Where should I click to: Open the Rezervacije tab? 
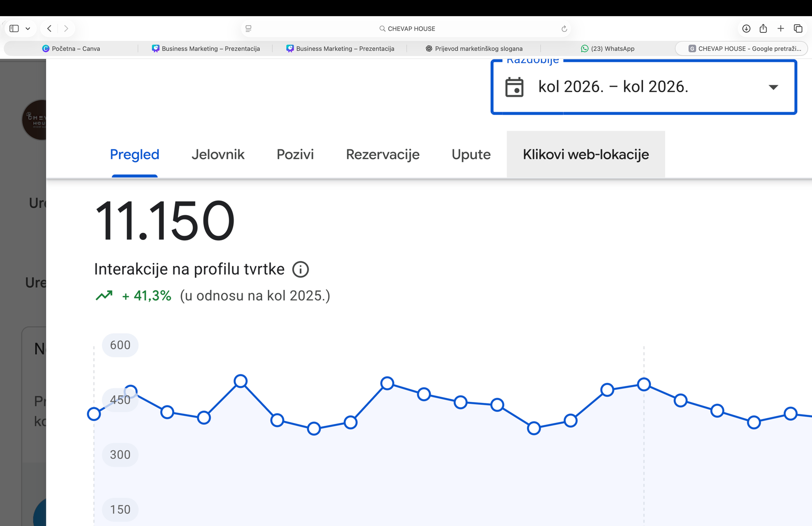(x=383, y=154)
